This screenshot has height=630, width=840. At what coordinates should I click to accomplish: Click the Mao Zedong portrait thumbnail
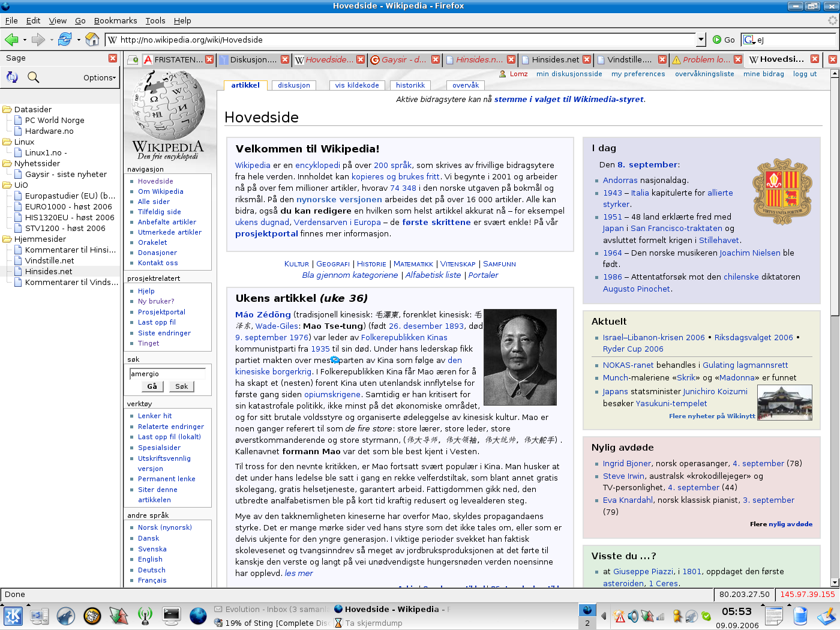click(520, 357)
